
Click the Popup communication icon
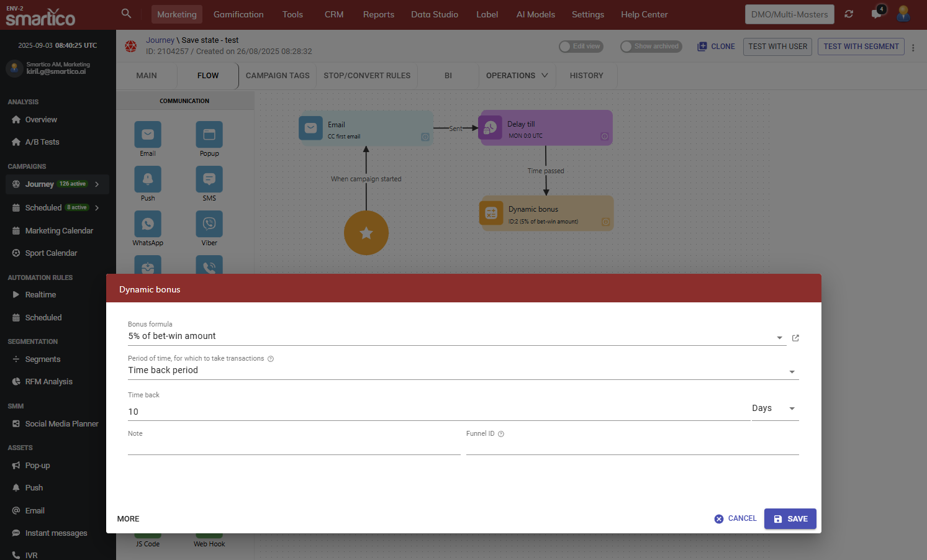pyautogui.click(x=209, y=135)
